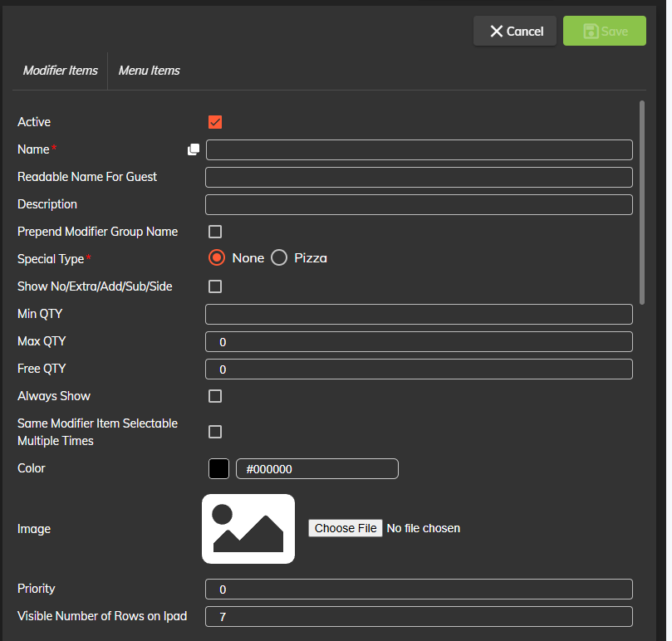Open the Menu Items tab
Image resolution: width=672 pixels, height=641 pixels.
click(x=150, y=71)
